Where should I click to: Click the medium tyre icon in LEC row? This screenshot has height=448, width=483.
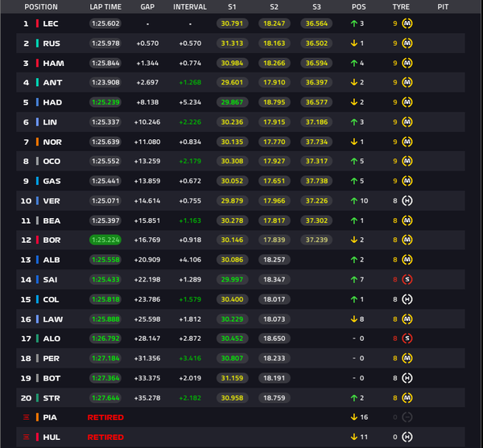[407, 23]
